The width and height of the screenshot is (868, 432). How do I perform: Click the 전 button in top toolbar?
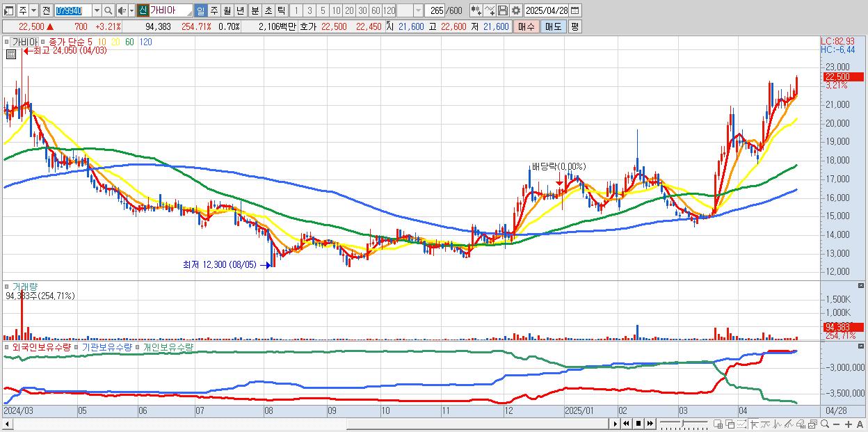tap(46, 10)
